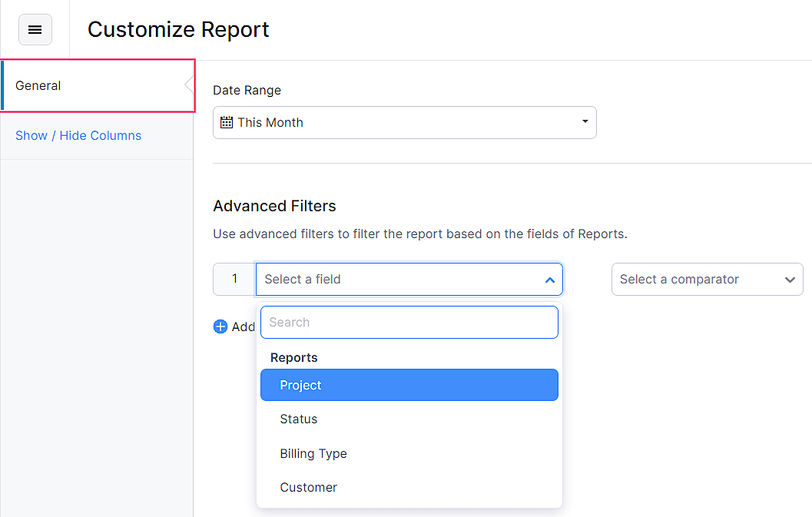The width and height of the screenshot is (812, 517).
Task: Switch to the General tab
Action: 38,86
